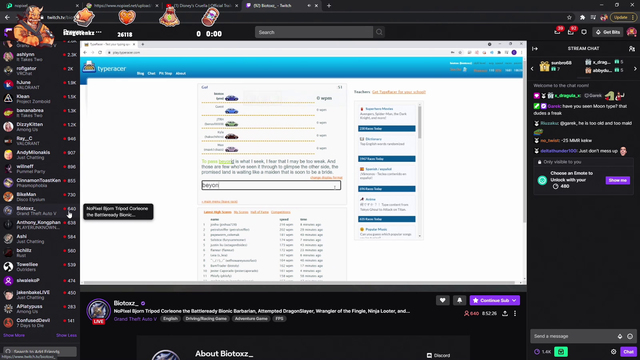Claim the green channel points bonus chest
The width and height of the screenshot is (640, 360).
pyautogui.click(x=561, y=352)
